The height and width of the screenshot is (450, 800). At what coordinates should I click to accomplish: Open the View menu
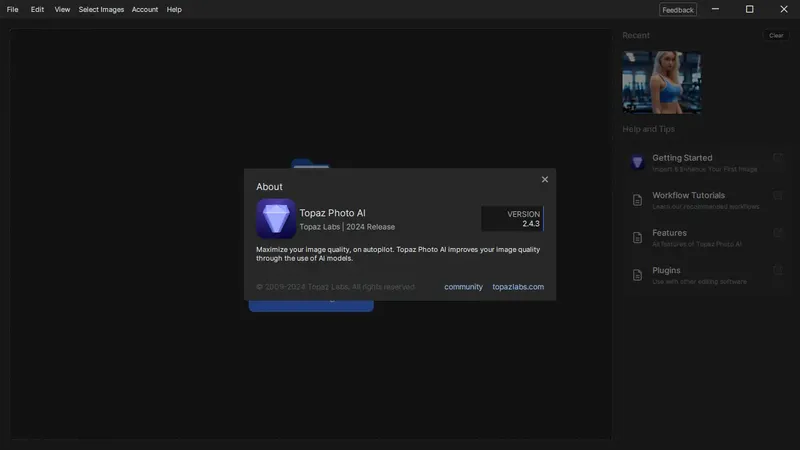click(x=62, y=9)
